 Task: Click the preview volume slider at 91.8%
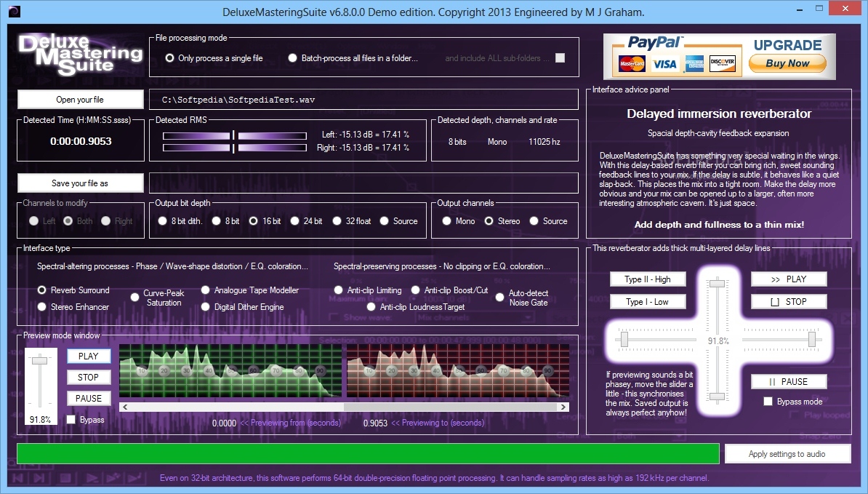point(39,361)
